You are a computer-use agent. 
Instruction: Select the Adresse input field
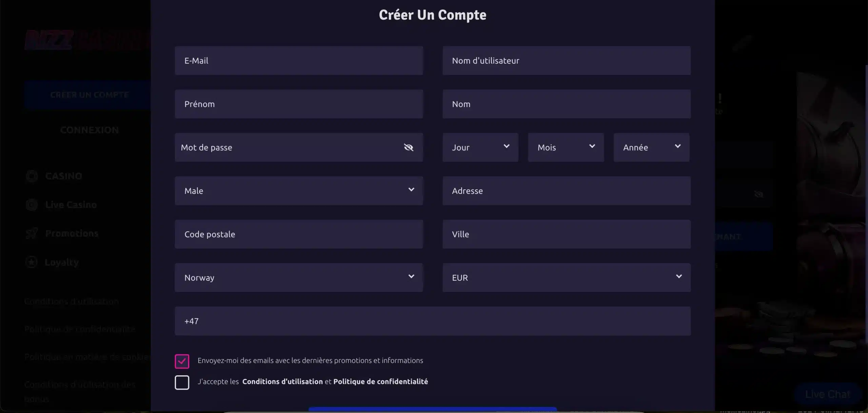pyautogui.click(x=567, y=191)
